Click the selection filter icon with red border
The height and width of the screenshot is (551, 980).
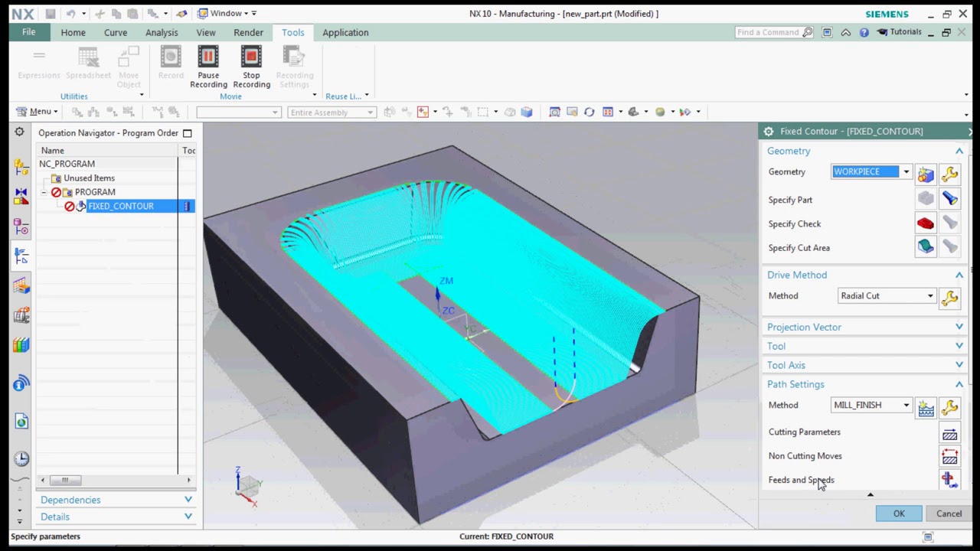423,112
